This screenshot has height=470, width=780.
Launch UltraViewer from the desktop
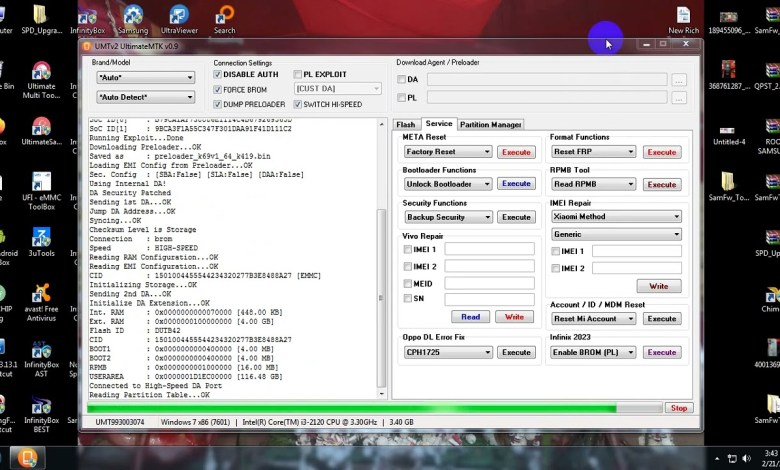pos(179,20)
